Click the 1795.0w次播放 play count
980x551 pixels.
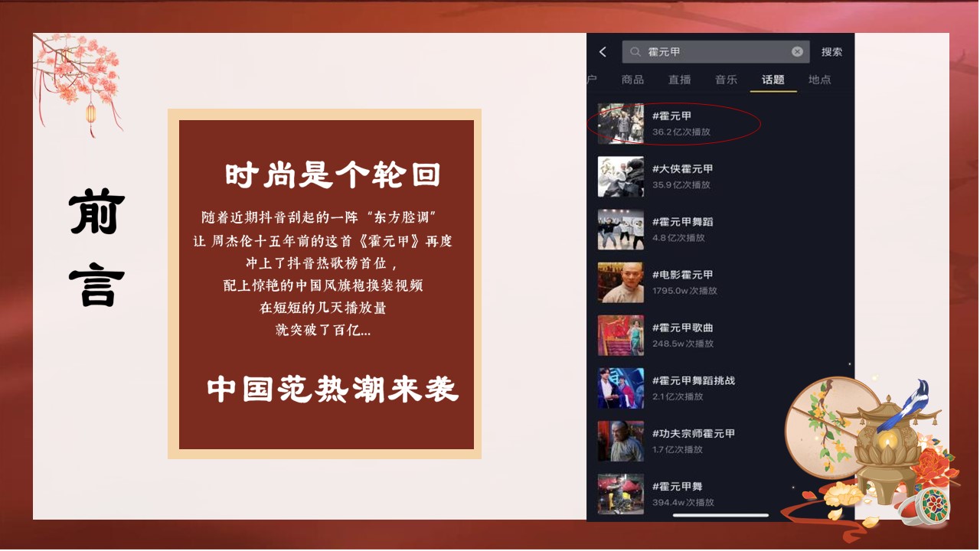[684, 291]
